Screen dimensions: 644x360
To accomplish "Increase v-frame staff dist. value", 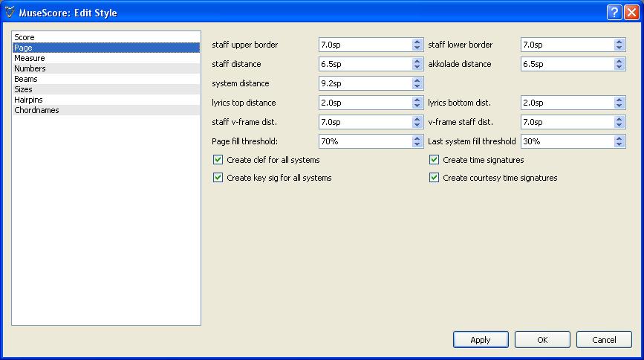I will (619, 119).
